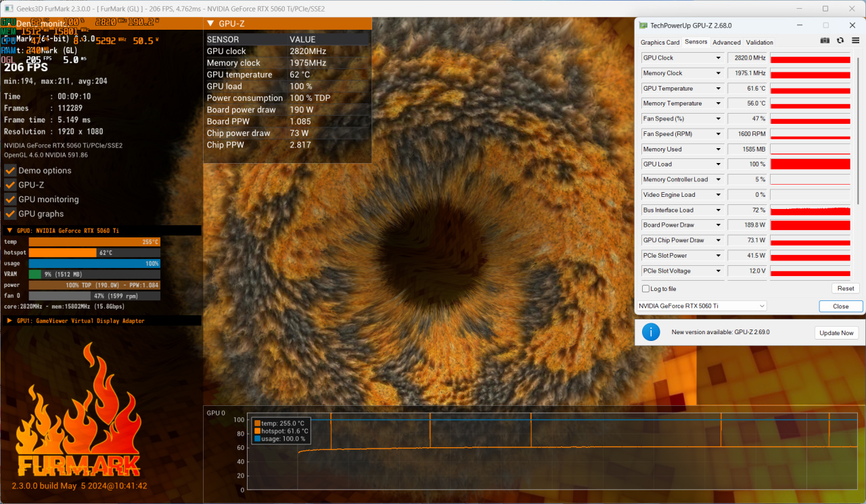Open the GPU-Z hamburger menu
Screen dimensions: 866x504
click(855, 41)
